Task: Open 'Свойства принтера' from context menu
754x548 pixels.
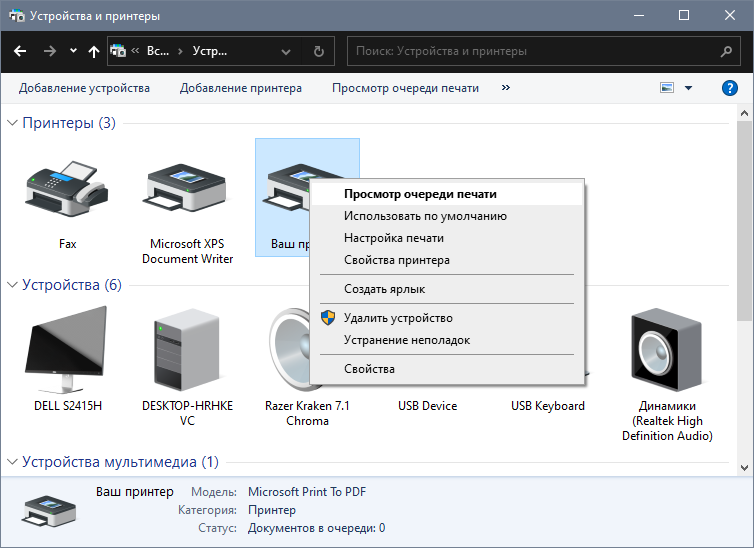Action: coord(447,260)
